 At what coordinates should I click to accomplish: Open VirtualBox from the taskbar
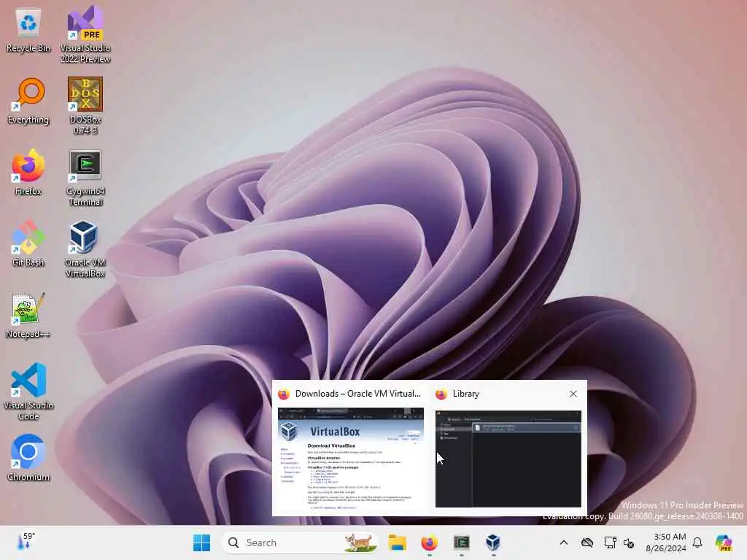[493, 542]
